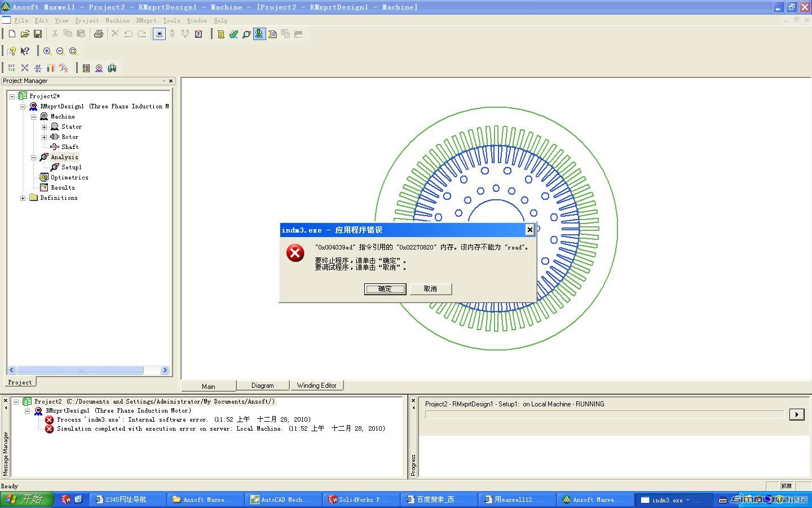Click the Zoom Out magnifier icon
Viewport: 812px width, 508px height.
[x=60, y=51]
